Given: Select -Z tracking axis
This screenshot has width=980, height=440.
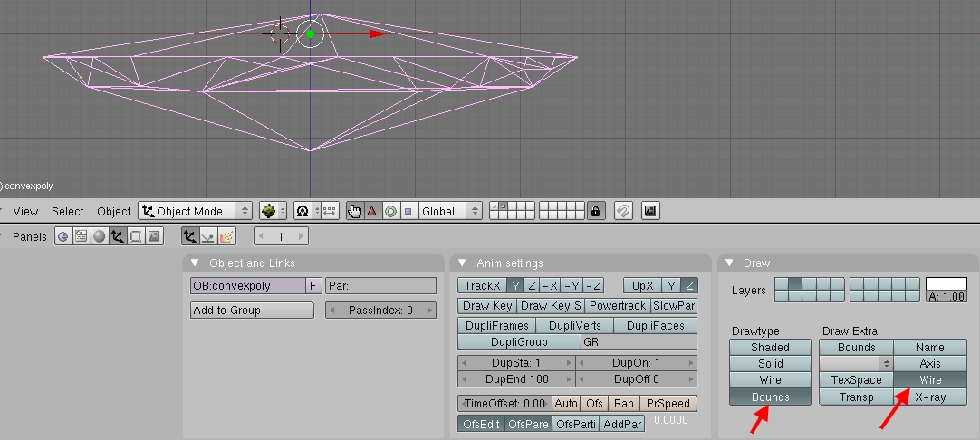Looking at the screenshot, I should (593, 285).
